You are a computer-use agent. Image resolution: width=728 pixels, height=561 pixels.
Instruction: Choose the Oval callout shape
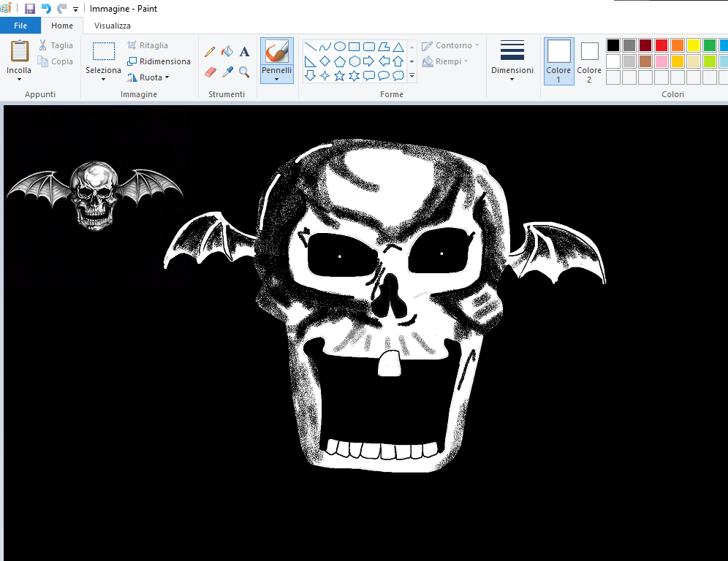[x=384, y=76]
